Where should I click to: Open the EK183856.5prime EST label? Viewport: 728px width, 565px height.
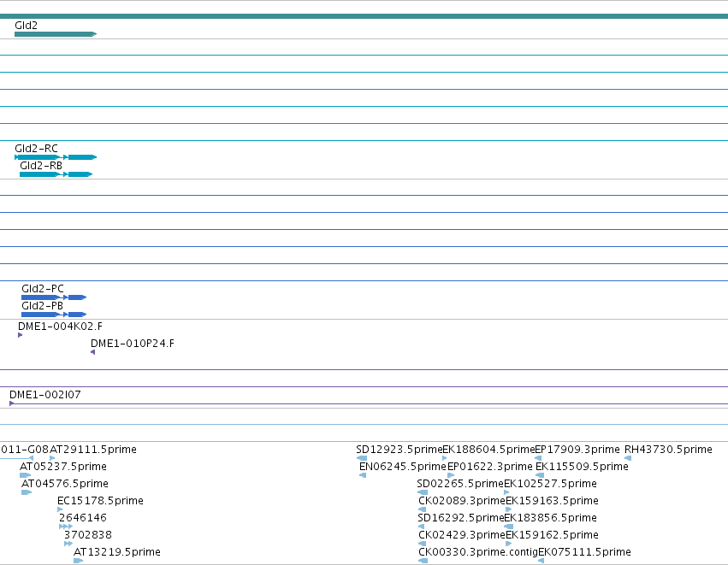coord(551,518)
